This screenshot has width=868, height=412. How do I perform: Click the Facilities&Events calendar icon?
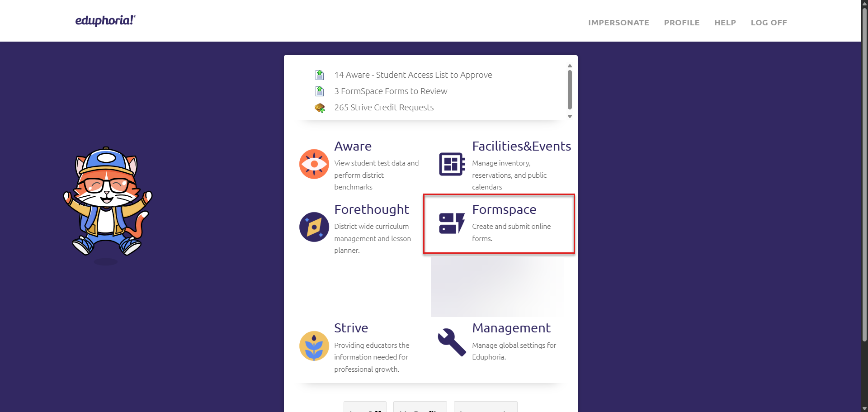[x=452, y=164]
